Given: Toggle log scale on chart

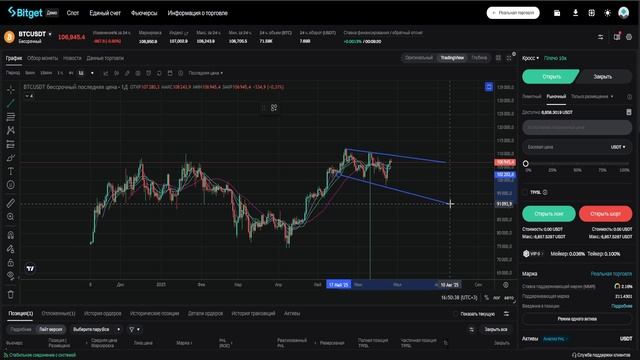Looking at the screenshot, I should coord(496,298).
